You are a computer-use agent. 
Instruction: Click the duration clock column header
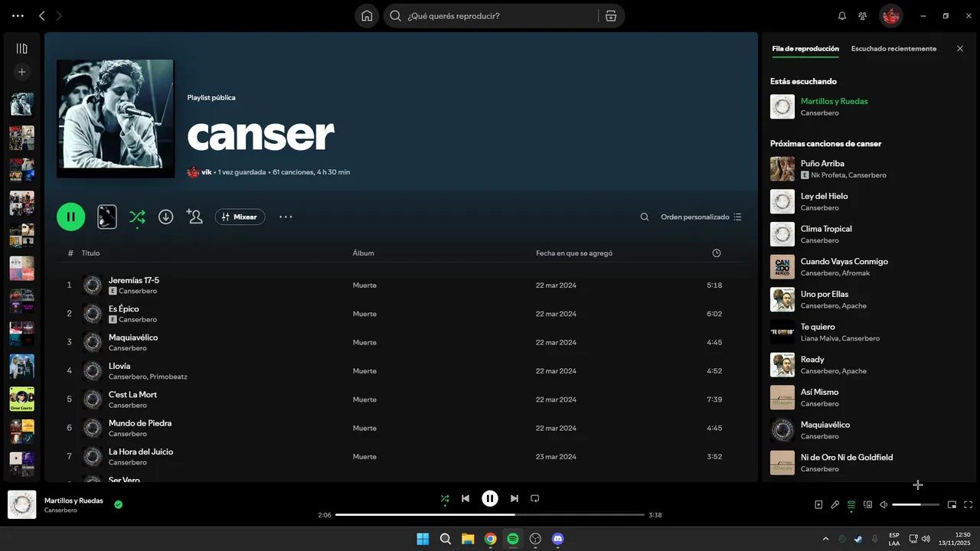(717, 253)
